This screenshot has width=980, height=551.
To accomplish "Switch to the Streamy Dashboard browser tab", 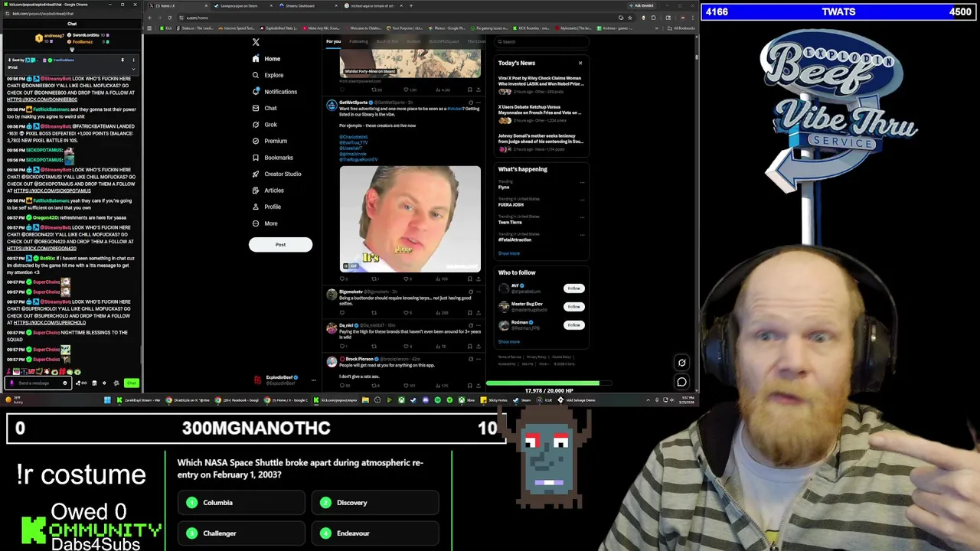I will click(300, 6).
